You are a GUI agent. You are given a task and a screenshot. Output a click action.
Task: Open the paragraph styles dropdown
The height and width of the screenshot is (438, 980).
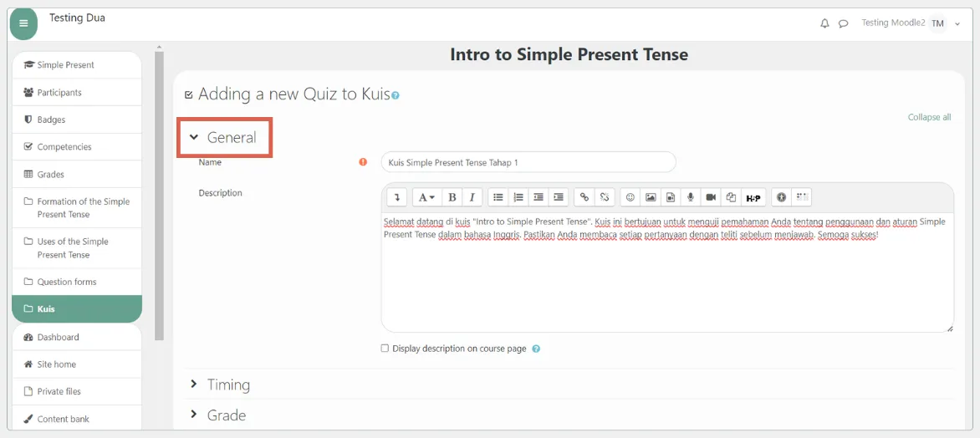(427, 197)
